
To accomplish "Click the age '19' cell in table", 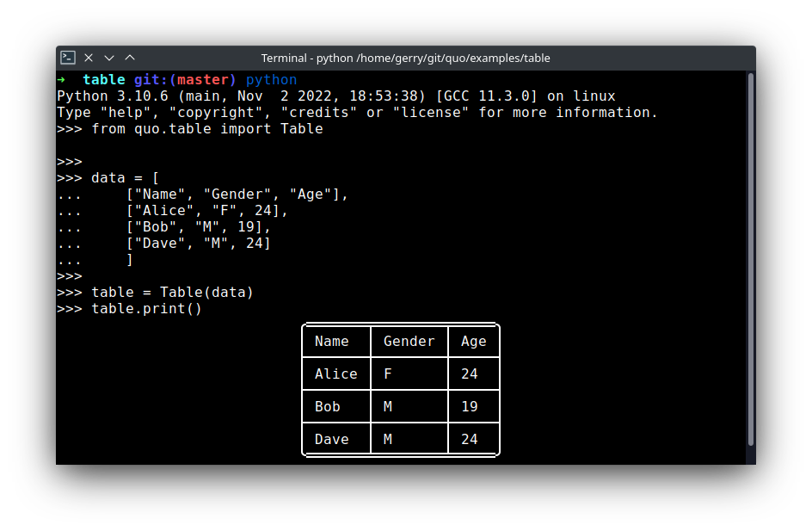I will (x=469, y=407).
